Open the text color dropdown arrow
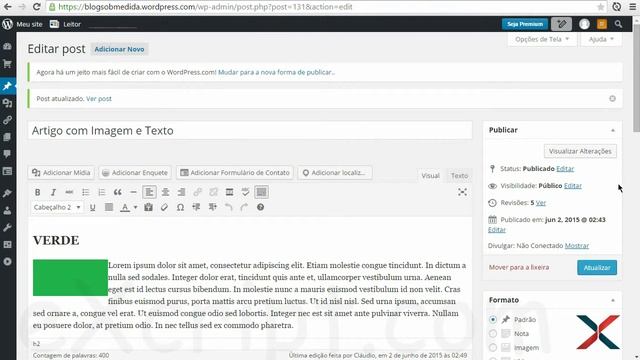 136,207
